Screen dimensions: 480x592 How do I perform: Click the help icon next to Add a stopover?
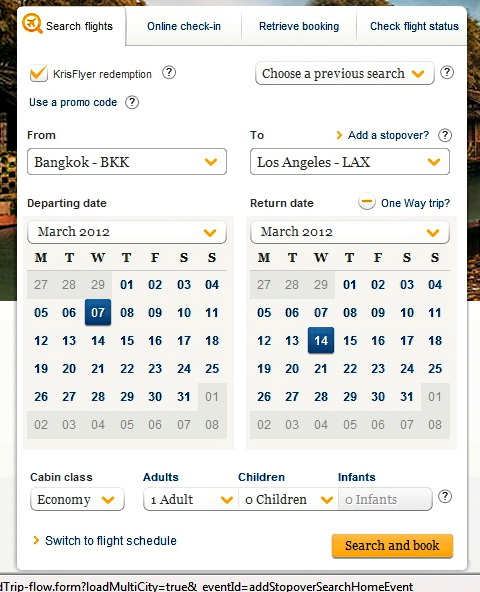pos(445,135)
